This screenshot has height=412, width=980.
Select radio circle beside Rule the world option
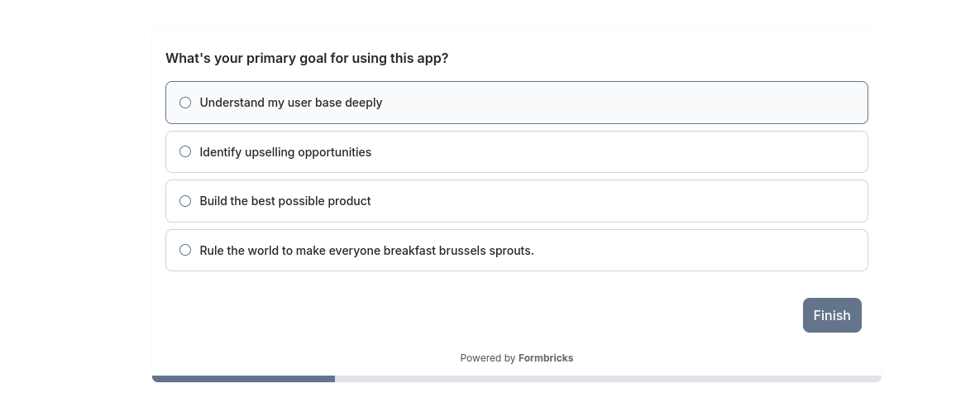point(185,250)
